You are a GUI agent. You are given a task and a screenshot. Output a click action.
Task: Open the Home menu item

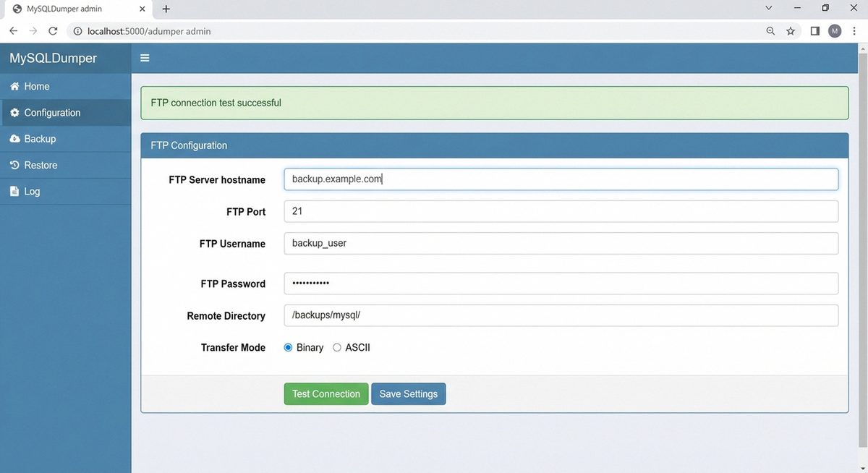pos(66,86)
